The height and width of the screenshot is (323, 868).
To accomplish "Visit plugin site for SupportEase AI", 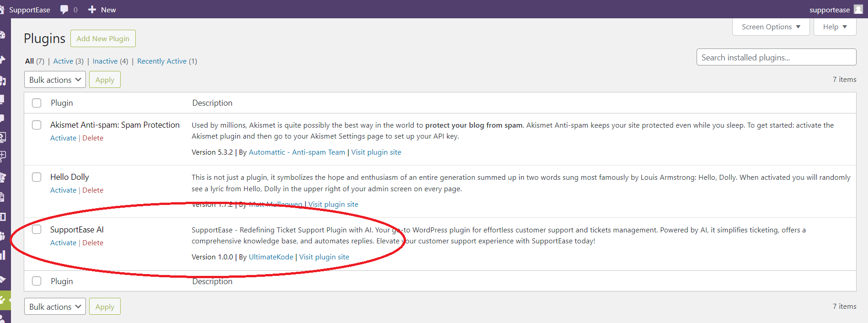I will [324, 257].
